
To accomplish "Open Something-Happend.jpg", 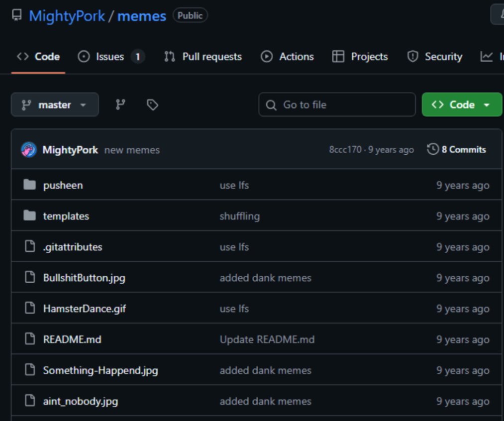I will (x=101, y=370).
